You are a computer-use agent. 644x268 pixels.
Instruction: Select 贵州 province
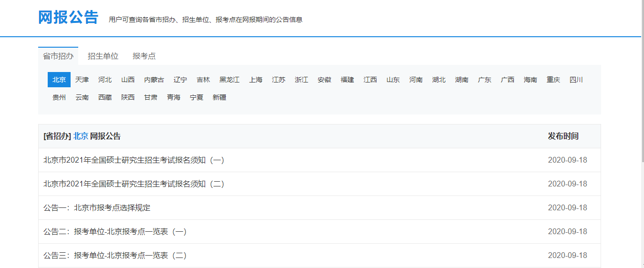point(59,97)
